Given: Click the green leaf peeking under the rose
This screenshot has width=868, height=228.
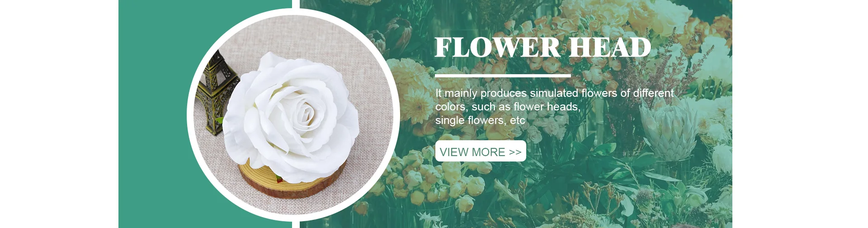Looking at the screenshot, I should pos(277,178).
